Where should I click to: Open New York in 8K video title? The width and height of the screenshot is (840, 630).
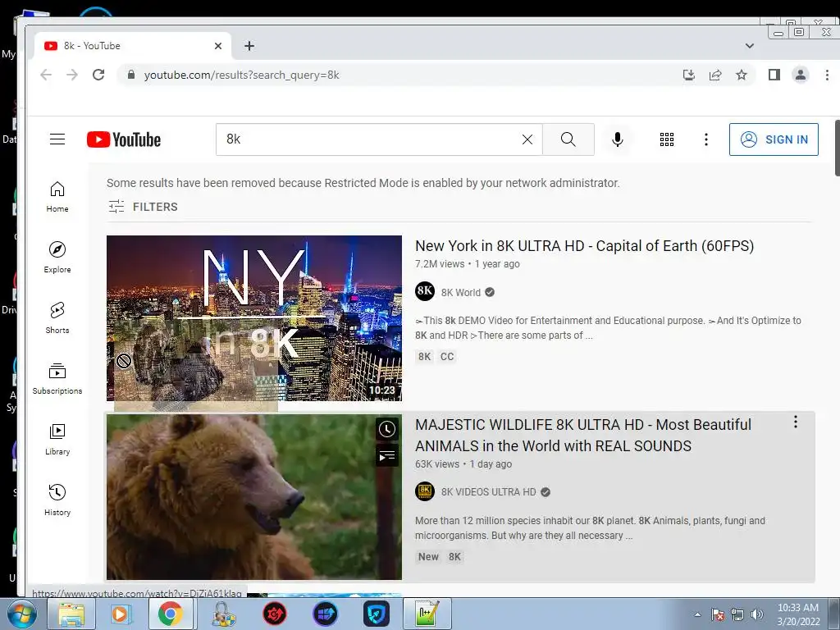(x=584, y=246)
